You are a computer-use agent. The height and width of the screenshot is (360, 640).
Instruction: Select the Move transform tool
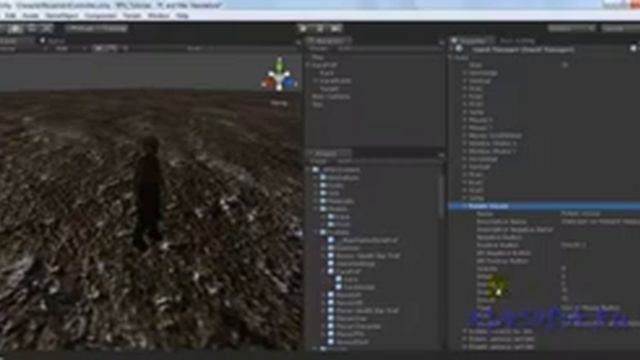16,29
